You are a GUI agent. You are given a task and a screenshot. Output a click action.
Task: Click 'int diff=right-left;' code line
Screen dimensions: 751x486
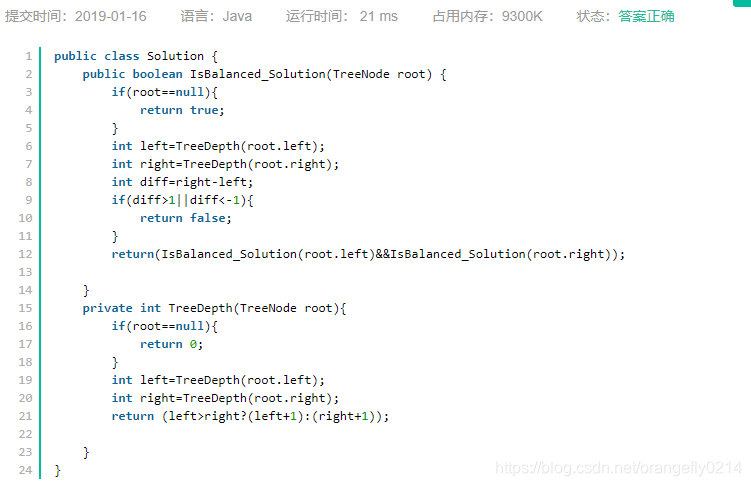click(182, 182)
